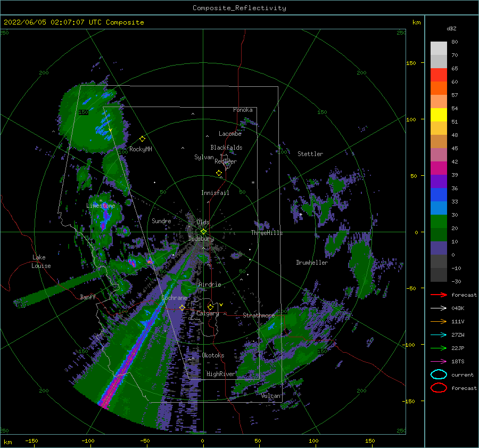Click the cyan 27ZW arrow in legend
Screen dimensions: 479x448
[x=439, y=335]
